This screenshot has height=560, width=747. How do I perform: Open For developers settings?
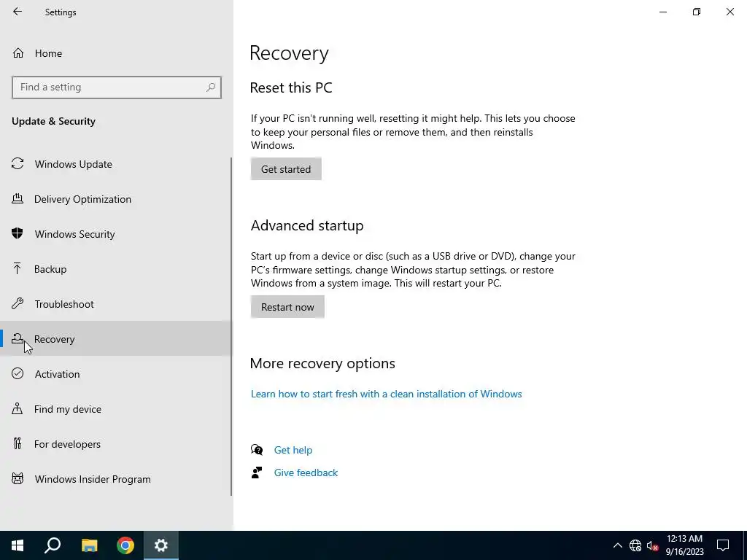tap(67, 444)
